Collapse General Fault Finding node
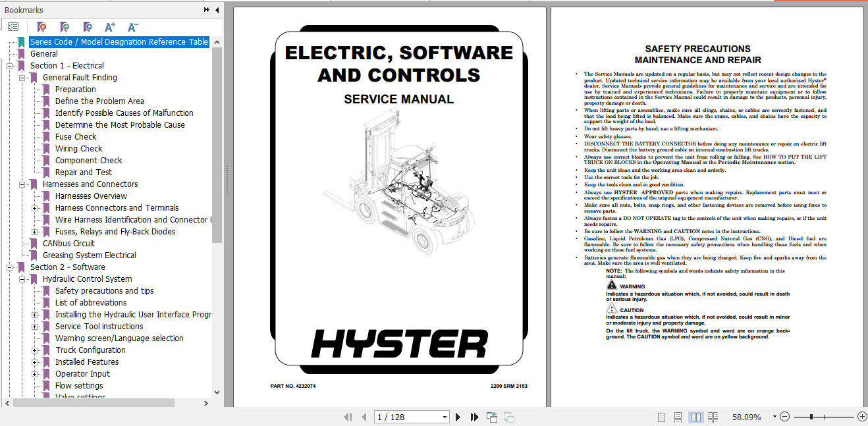Image resolution: width=868 pixels, height=426 pixels. tap(22, 78)
